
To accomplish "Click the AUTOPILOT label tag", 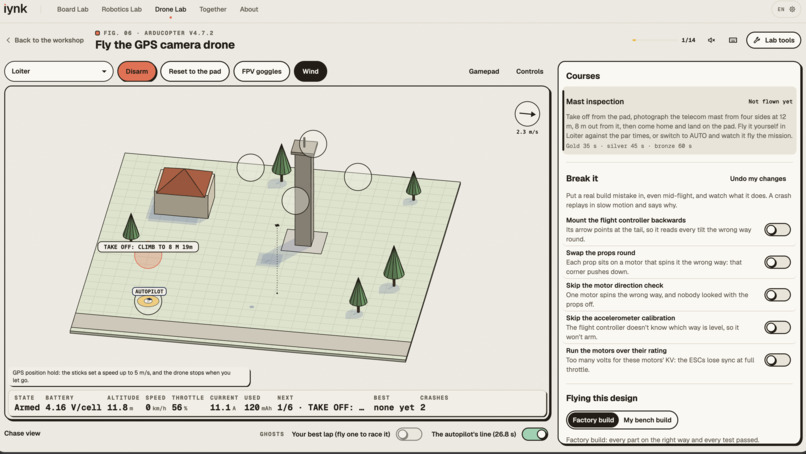I will pos(149,292).
